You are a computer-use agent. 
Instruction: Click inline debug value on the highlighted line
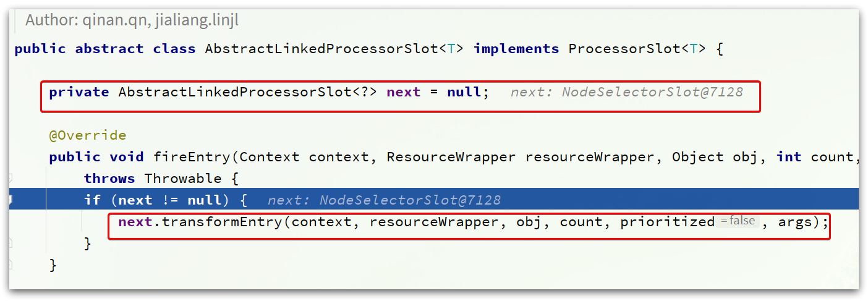click(x=384, y=200)
